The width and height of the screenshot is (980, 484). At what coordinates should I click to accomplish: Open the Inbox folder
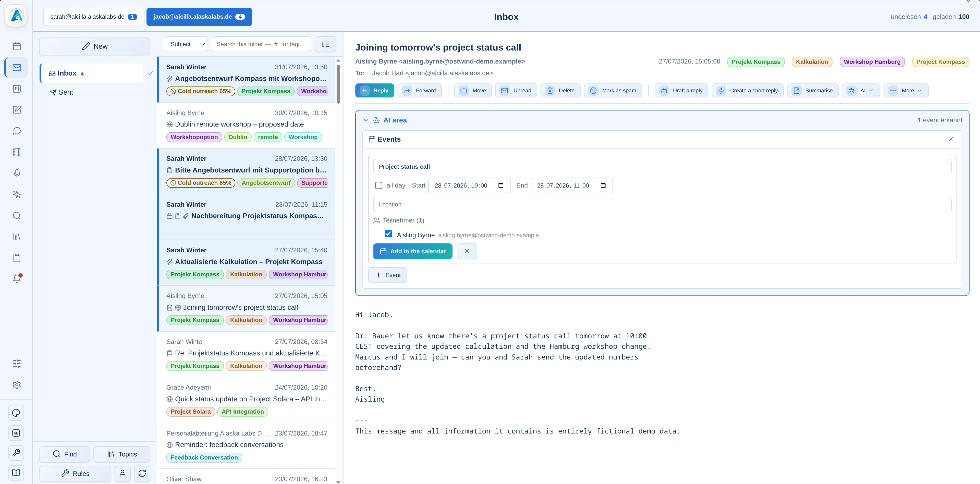tap(91, 73)
